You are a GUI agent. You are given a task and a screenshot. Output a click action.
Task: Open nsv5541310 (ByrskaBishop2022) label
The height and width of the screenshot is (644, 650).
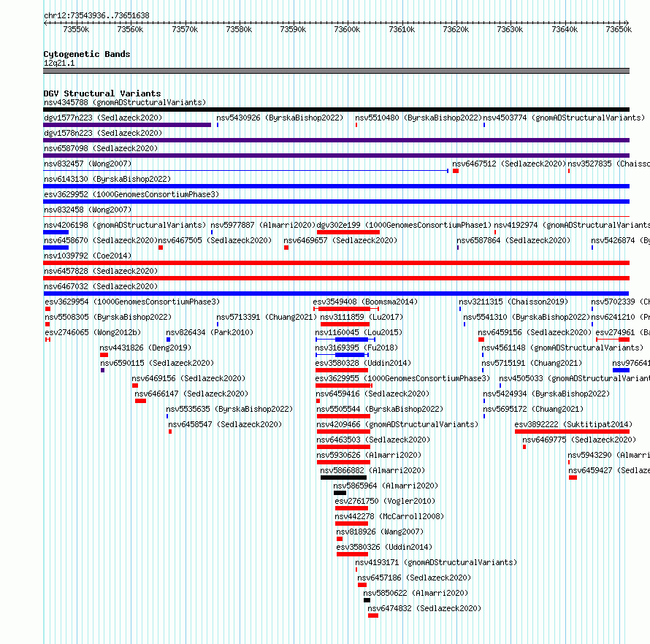click(x=527, y=317)
